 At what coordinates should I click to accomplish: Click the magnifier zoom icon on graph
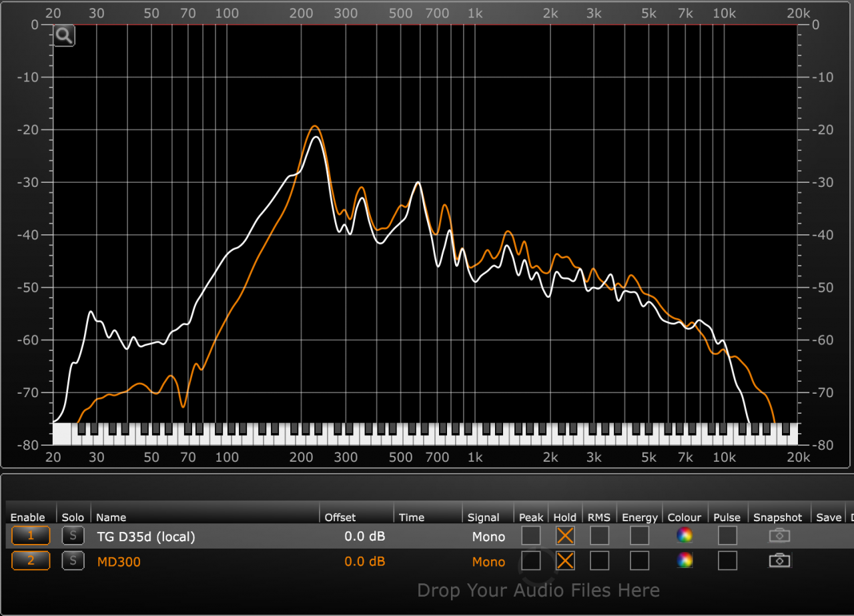64,36
